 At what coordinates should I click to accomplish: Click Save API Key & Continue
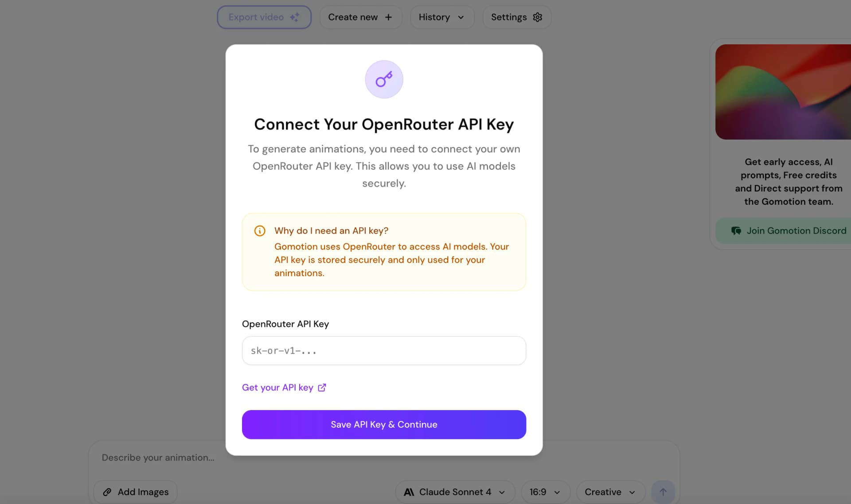coord(384,424)
